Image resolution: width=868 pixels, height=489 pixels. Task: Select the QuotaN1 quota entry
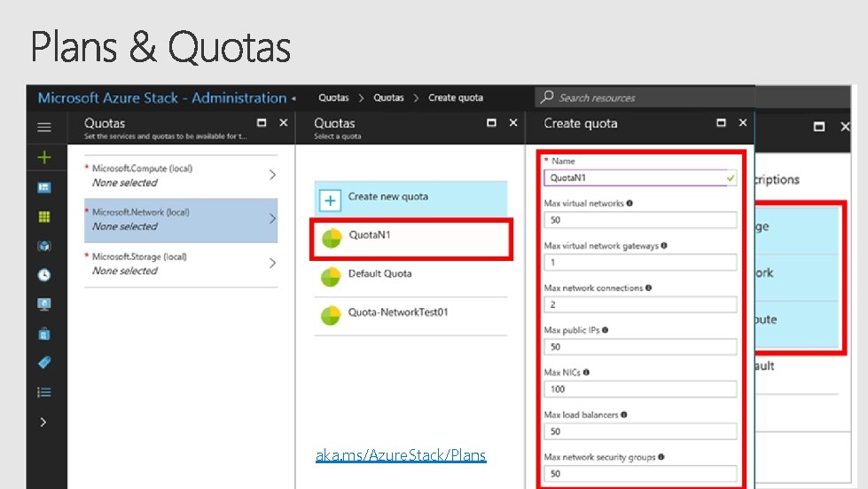click(x=411, y=236)
